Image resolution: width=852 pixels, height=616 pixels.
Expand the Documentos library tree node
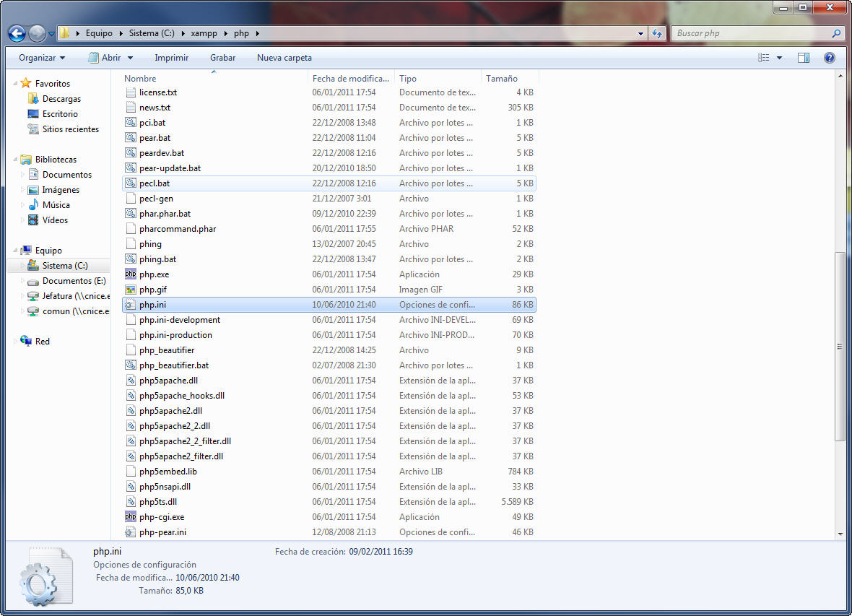(23, 175)
